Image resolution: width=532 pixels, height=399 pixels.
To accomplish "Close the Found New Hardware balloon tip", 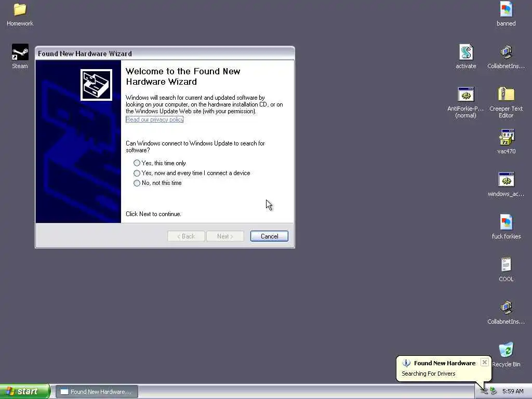I will [485, 362].
